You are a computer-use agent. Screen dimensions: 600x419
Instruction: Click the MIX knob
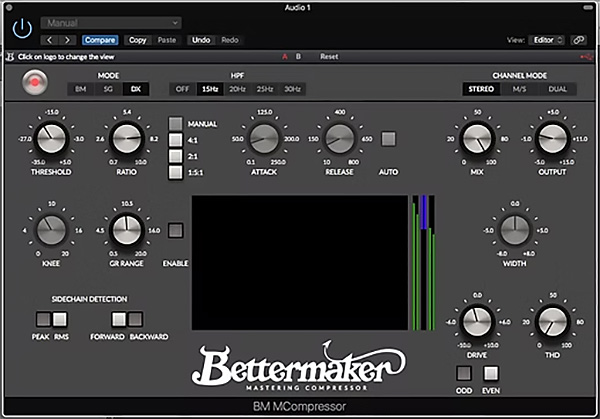tap(477, 139)
